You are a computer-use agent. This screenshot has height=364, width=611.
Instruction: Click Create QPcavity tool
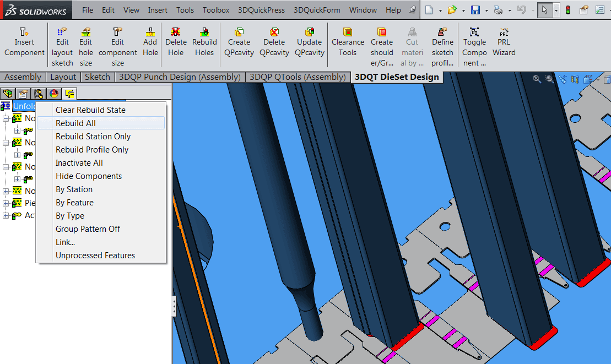click(x=239, y=42)
